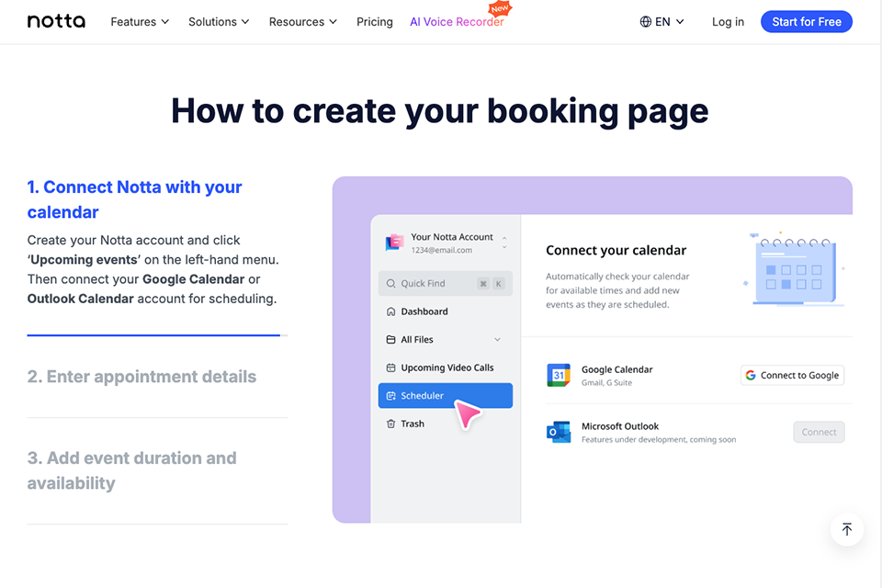The image size is (882, 588).
Task: Click the Quick Find search field
Action: [445, 284]
